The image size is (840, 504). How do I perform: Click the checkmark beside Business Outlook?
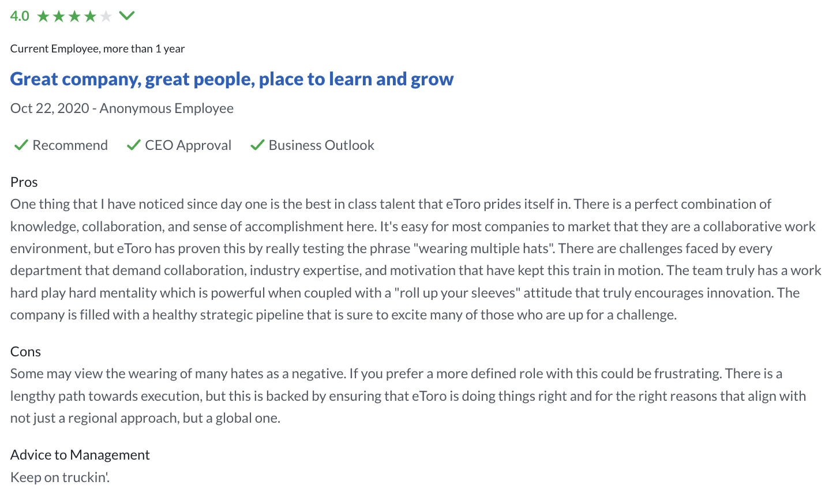(x=257, y=145)
